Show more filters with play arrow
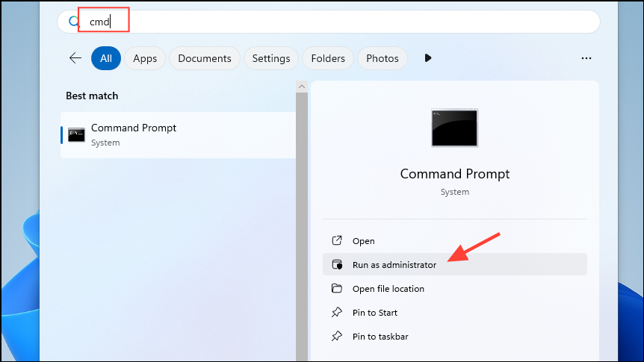The width and height of the screenshot is (644, 362). 428,58
